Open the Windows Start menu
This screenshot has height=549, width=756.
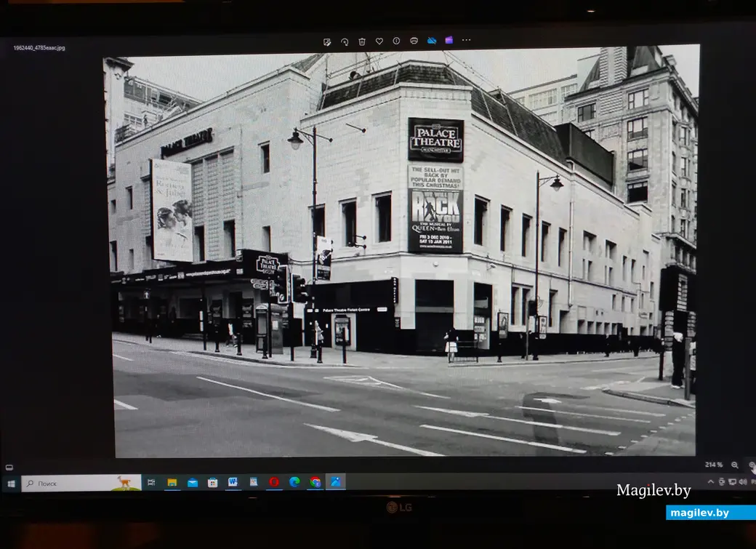pos(11,483)
